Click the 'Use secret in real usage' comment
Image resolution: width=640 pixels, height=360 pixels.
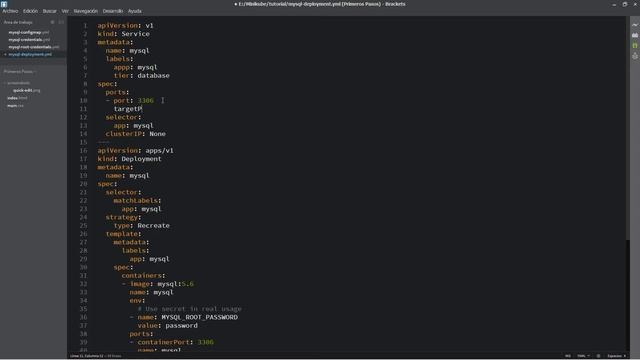pyautogui.click(x=190, y=309)
